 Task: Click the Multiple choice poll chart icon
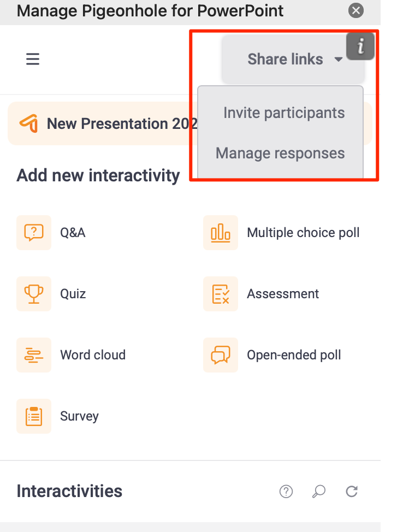coord(221,233)
